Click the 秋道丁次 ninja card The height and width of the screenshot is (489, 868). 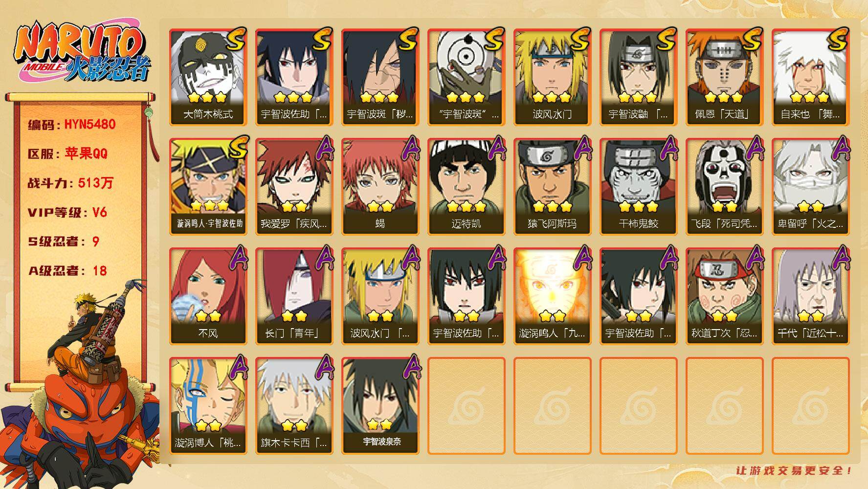pyautogui.click(x=725, y=296)
